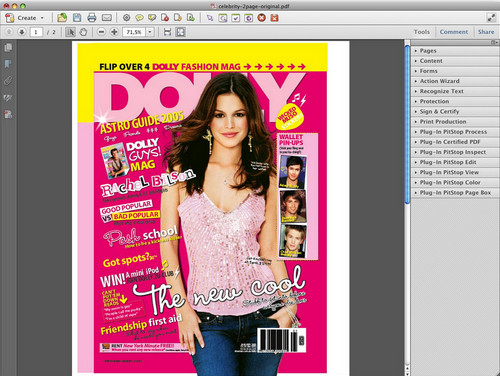Expand the Pages section
The height and width of the screenshot is (376, 500).
pyautogui.click(x=455, y=51)
